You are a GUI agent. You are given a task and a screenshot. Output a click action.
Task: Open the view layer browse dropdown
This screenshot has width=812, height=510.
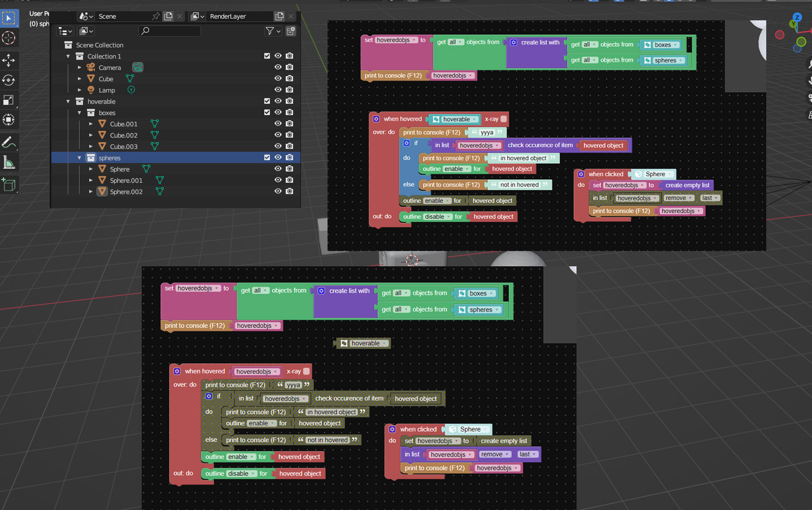pos(197,16)
